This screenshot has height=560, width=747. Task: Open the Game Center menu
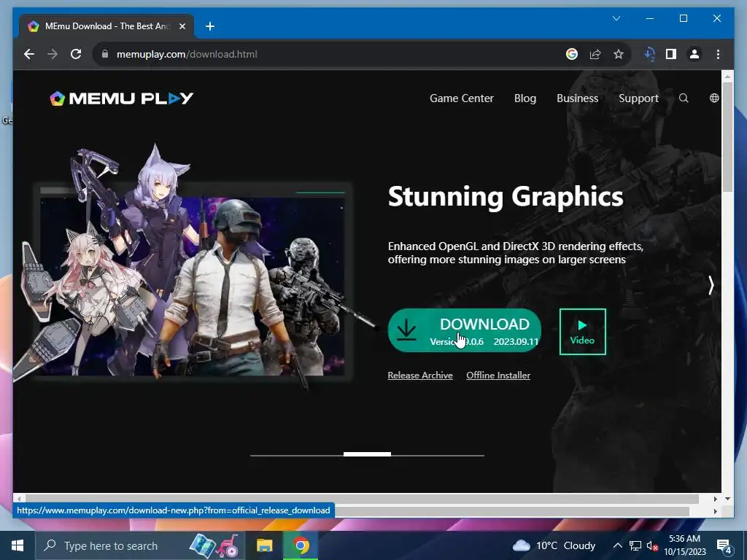click(x=462, y=98)
